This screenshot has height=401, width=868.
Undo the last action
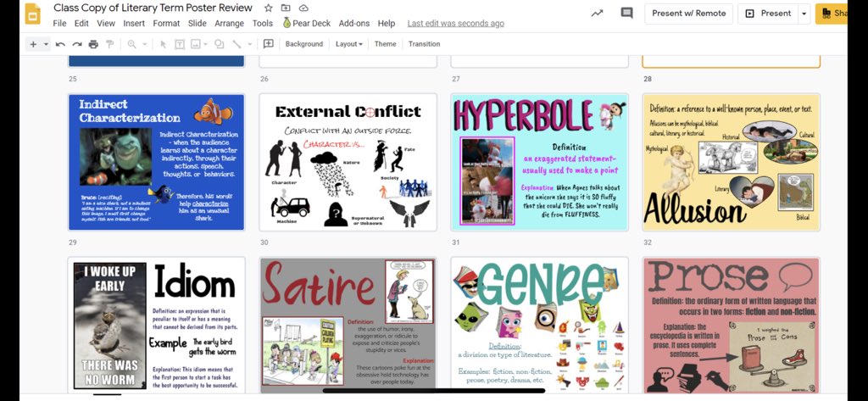[x=60, y=44]
